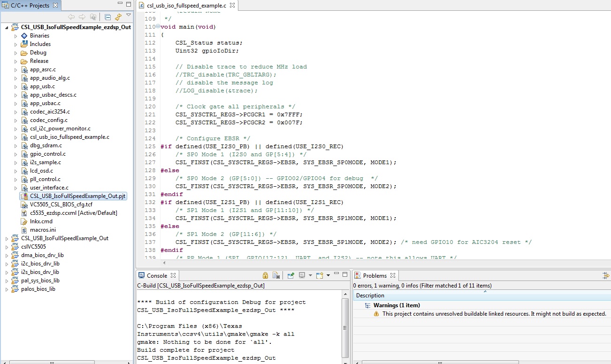
Task: Close the Problems view tab
Action: (393, 275)
